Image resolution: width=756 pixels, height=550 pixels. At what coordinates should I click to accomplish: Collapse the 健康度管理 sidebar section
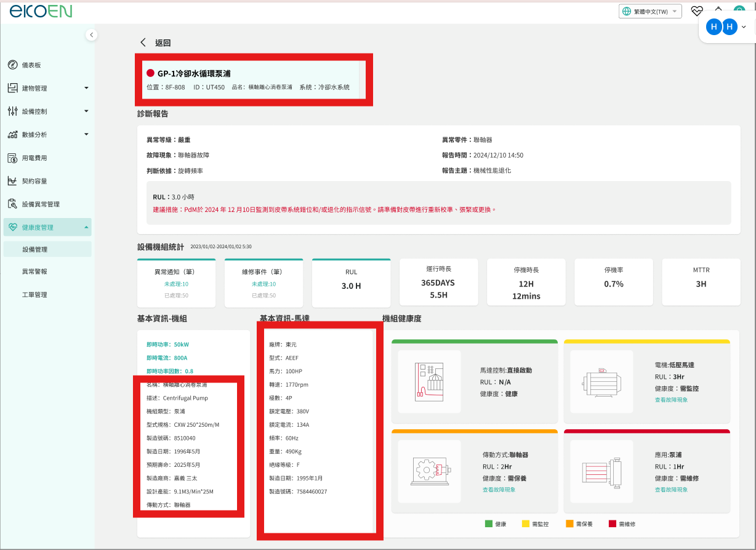click(86, 227)
